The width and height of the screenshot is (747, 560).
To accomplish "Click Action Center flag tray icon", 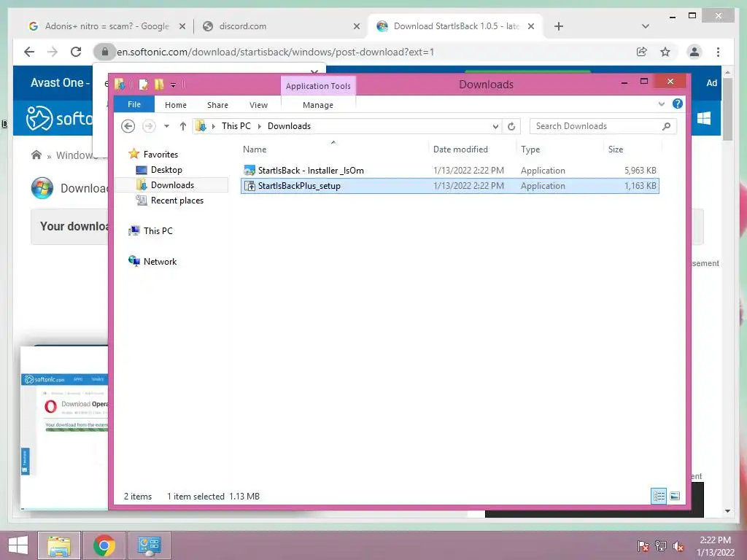I will pos(643,545).
